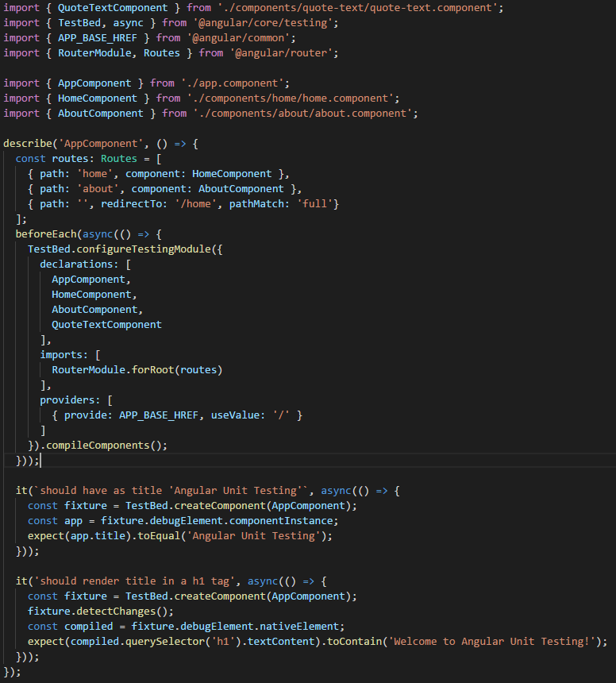This screenshot has width=616, height=683.
Task: Click 'const routes: Routes' declaration
Action: click(x=76, y=159)
